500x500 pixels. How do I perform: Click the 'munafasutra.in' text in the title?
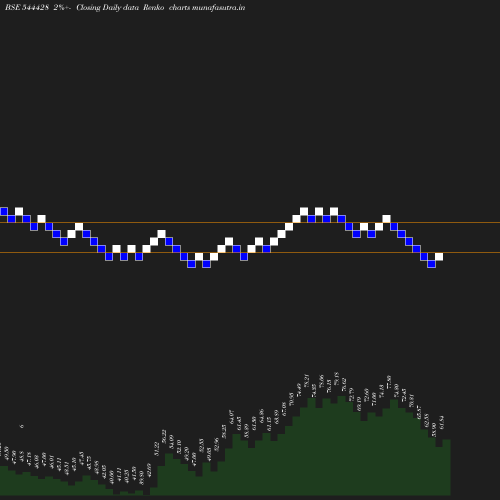pos(219,7)
